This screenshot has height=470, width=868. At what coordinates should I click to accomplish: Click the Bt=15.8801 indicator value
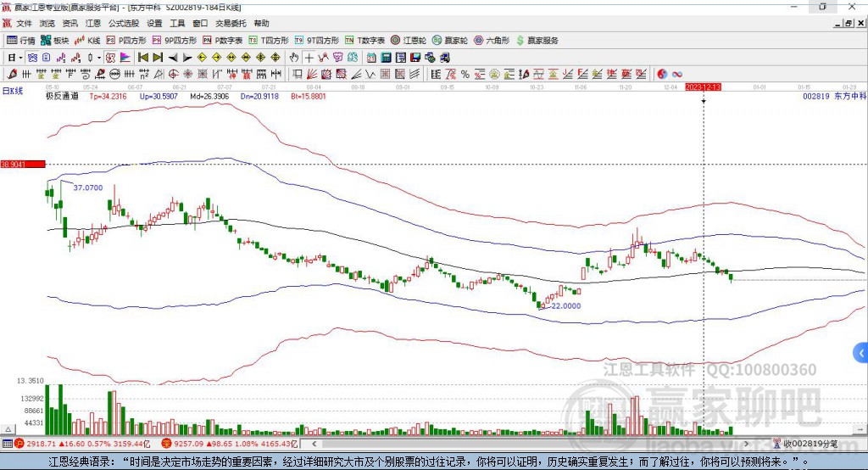click(x=309, y=96)
